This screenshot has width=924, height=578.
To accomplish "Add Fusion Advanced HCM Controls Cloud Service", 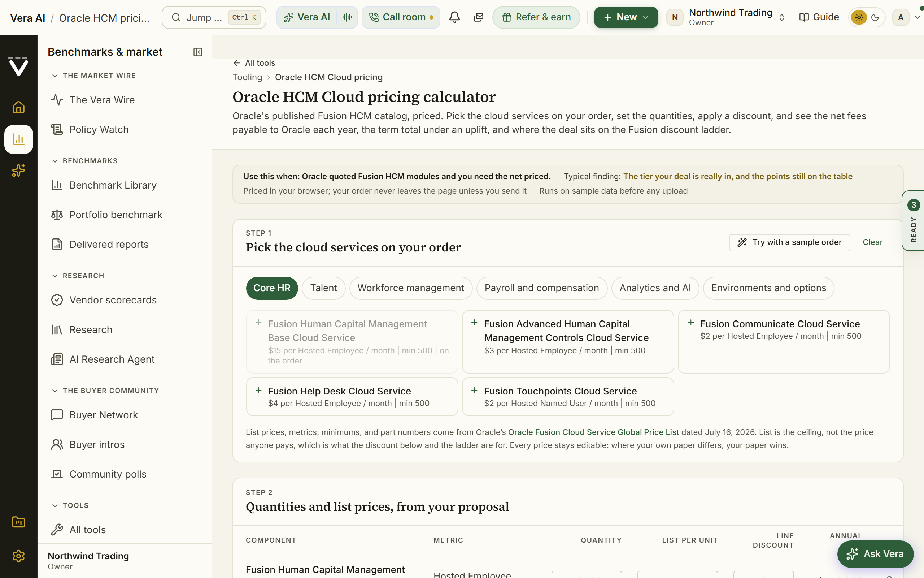I will click(x=568, y=341).
